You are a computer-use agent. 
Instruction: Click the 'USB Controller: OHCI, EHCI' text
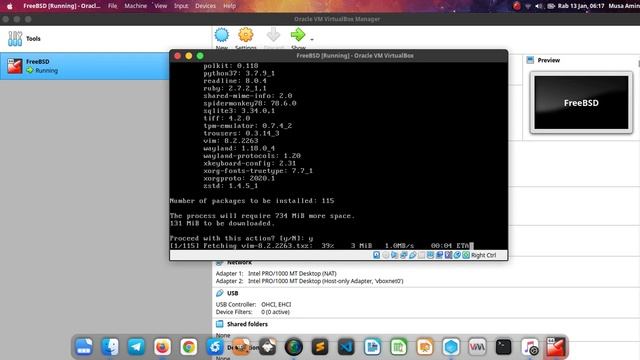click(253, 304)
